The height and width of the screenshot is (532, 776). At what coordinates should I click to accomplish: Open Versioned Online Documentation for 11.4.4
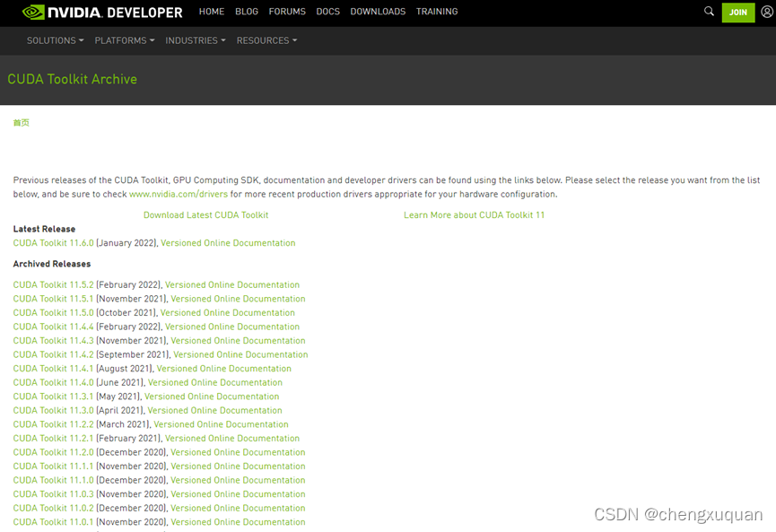[x=232, y=327]
